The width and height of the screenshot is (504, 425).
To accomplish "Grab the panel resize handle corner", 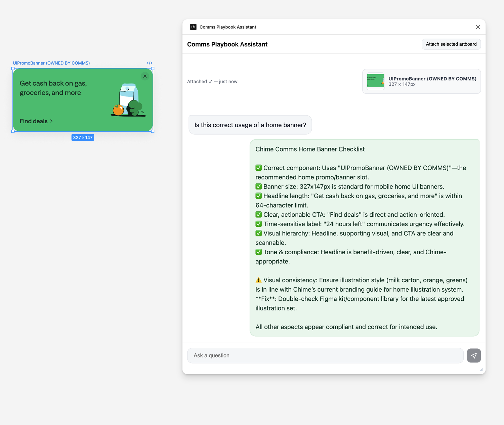I will [x=481, y=370].
